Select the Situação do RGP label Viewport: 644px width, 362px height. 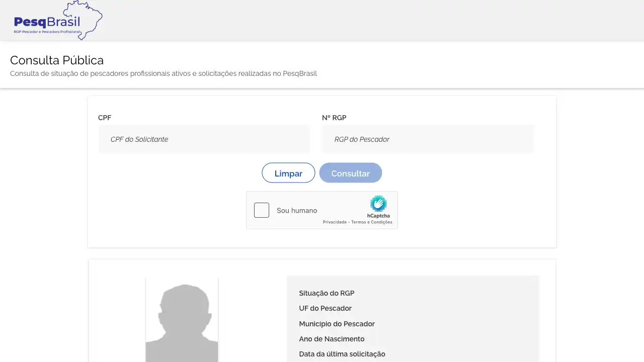click(x=327, y=293)
